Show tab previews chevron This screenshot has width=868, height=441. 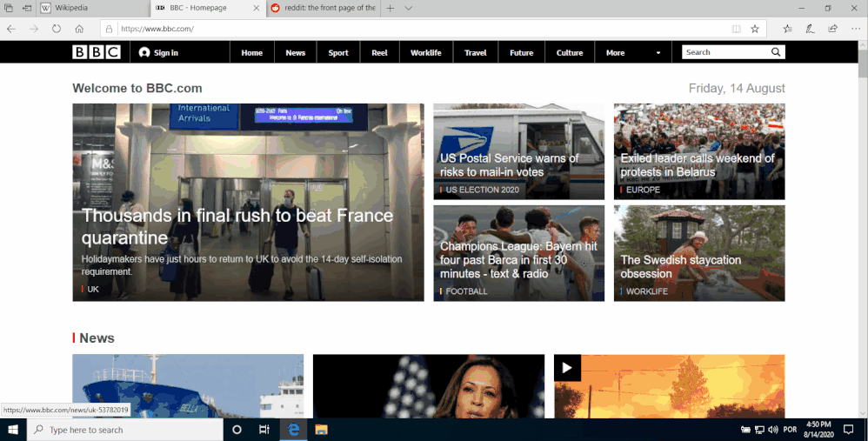coord(409,8)
